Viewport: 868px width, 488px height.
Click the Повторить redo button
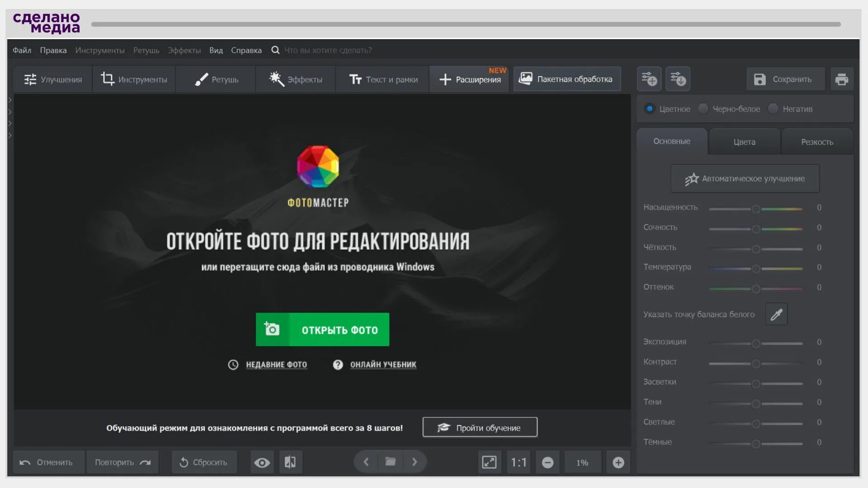tap(123, 462)
